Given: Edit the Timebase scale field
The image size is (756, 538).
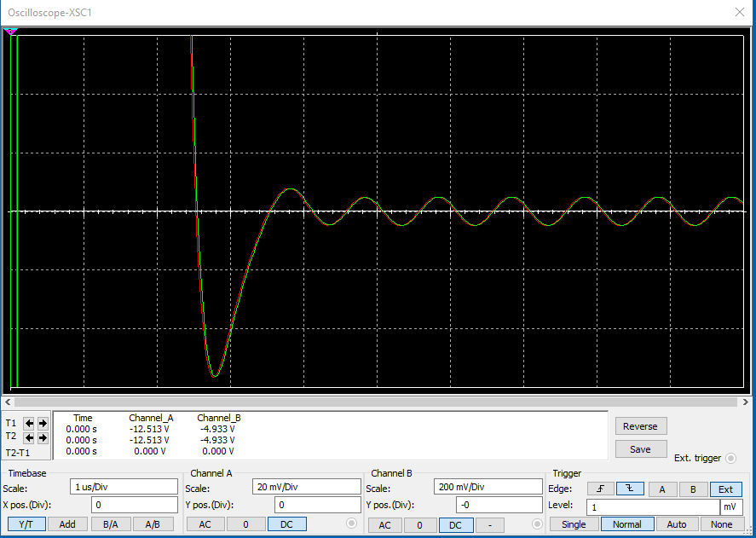Looking at the screenshot, I should point(124,485).
